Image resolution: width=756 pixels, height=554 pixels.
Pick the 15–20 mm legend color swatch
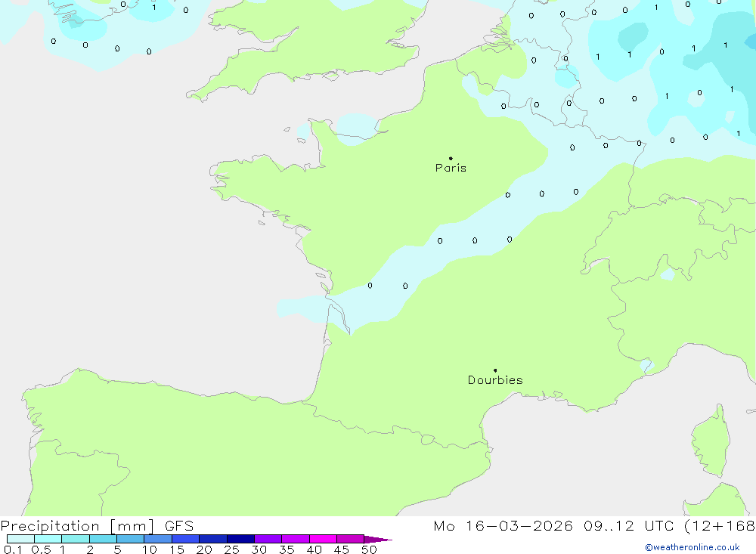(186, 539)
